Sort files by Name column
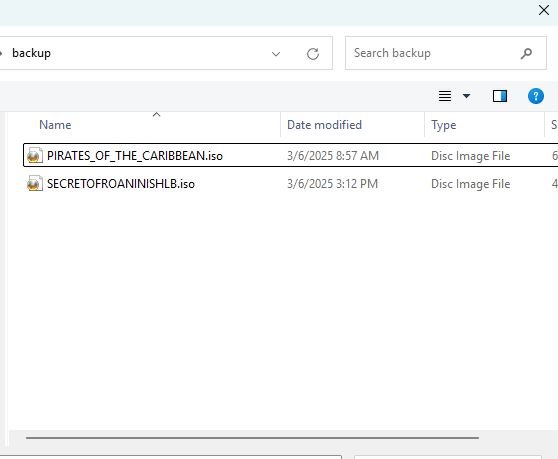Image resolution: width=558 pixels, height=459 pixels. [55, 125]
